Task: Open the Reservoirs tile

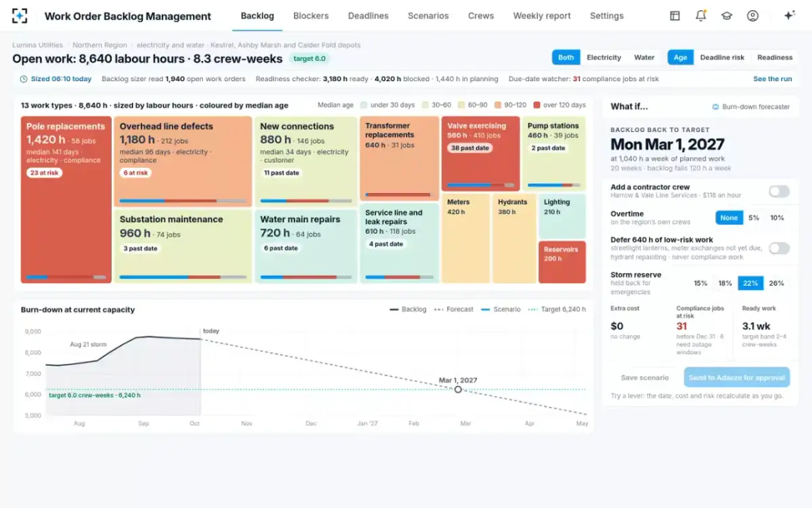Action: (562, 261)
